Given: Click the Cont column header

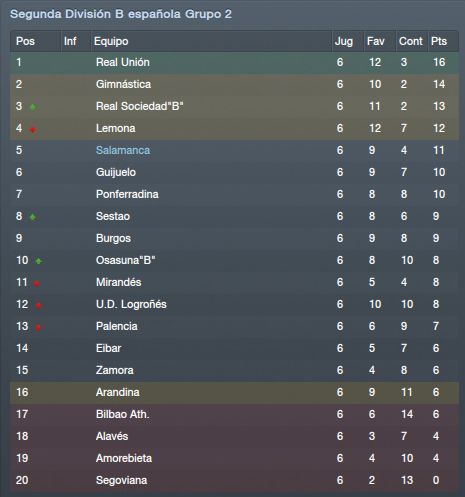Looking at the screenshot, I should tap(412, 41).
